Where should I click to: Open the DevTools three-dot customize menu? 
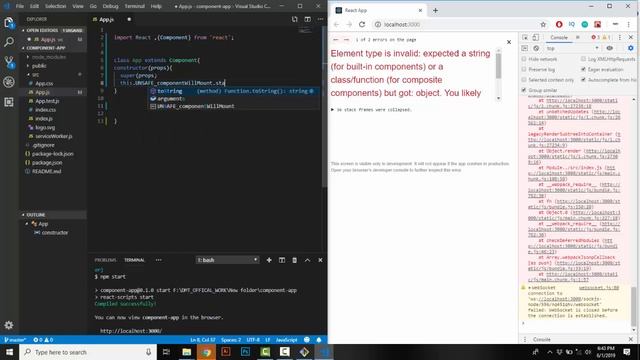point(620,38)
